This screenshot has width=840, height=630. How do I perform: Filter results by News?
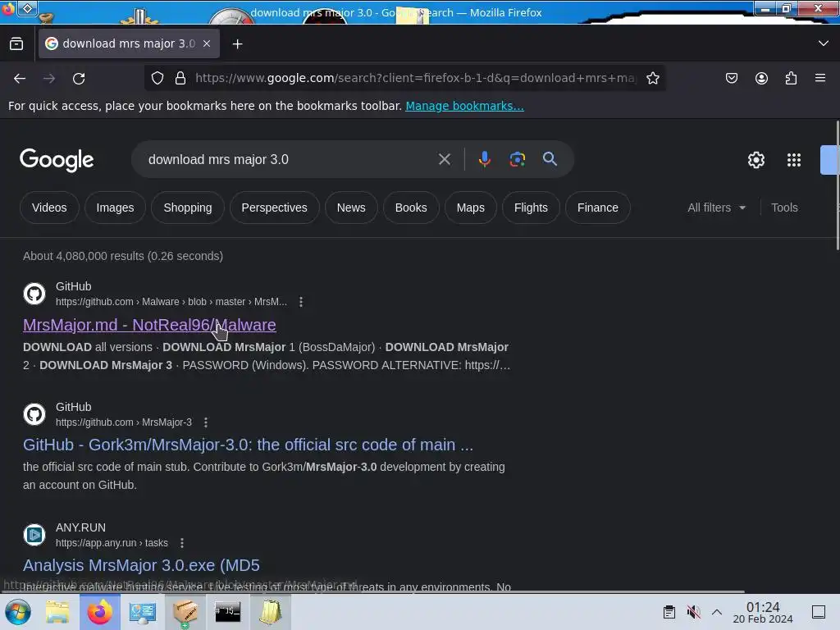[x=351, y=208]
